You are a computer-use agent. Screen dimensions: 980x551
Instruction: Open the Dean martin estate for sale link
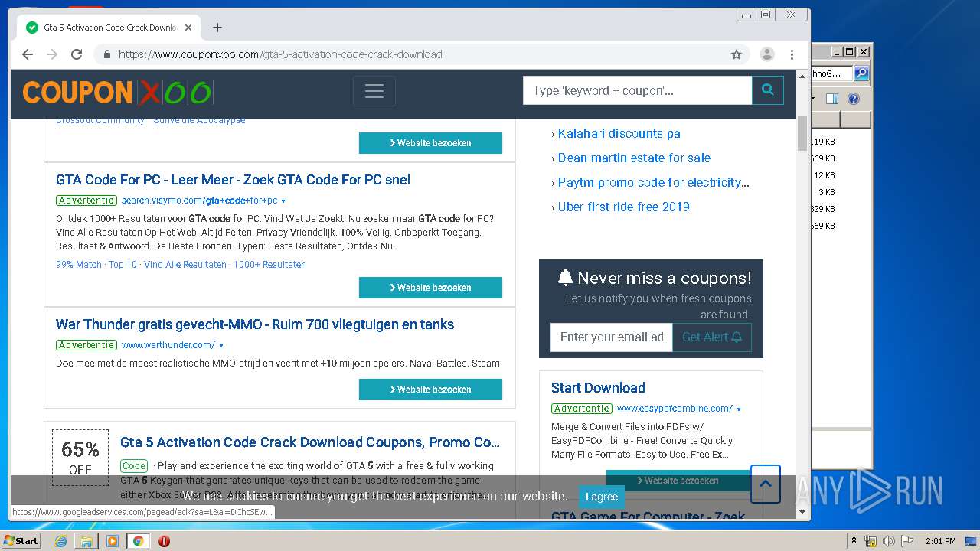634,158
